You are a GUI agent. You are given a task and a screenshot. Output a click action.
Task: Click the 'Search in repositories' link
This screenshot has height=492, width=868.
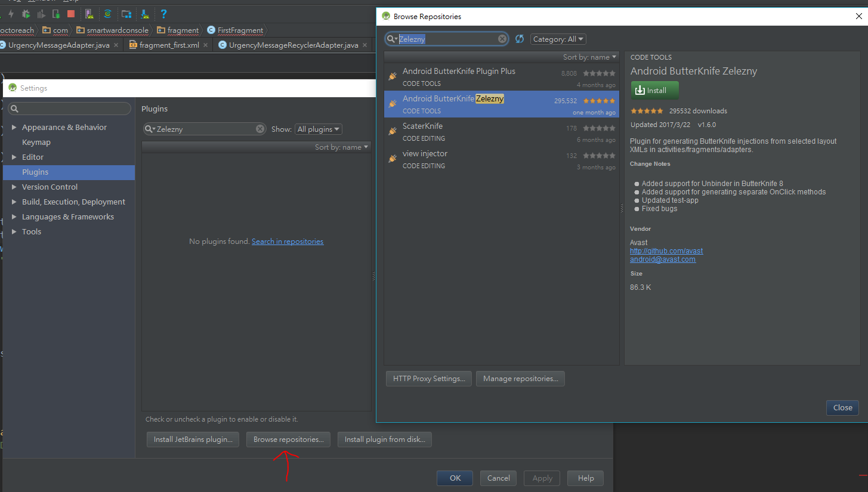pyautogui.click(x=288, y=242)
